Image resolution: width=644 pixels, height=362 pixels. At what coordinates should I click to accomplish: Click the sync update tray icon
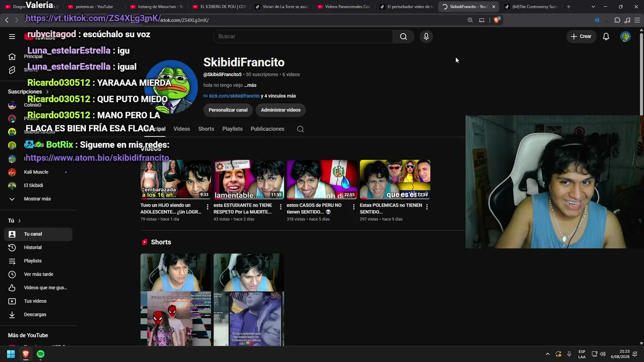coord(558,354)
